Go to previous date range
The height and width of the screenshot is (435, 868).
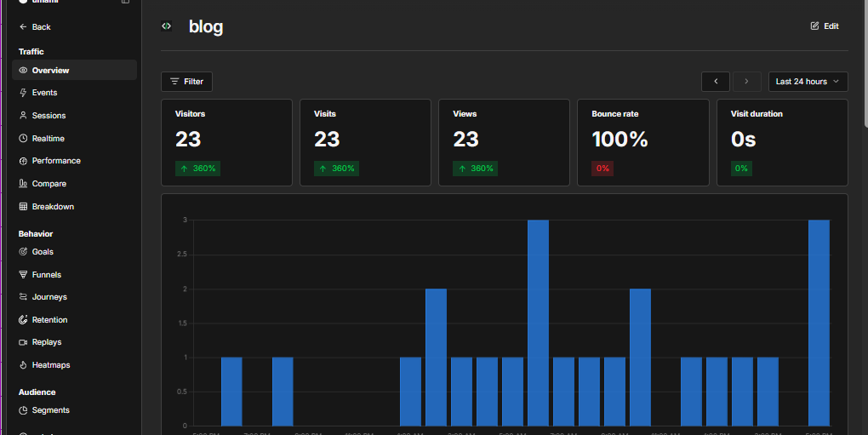point(715,82)
